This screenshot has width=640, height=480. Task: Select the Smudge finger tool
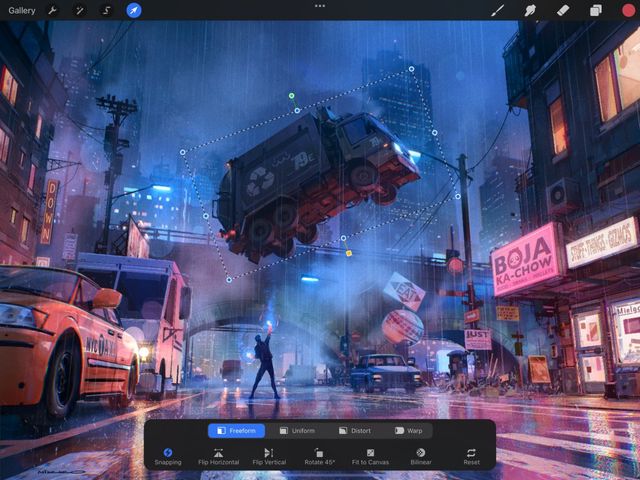click(x=530, y=11)
